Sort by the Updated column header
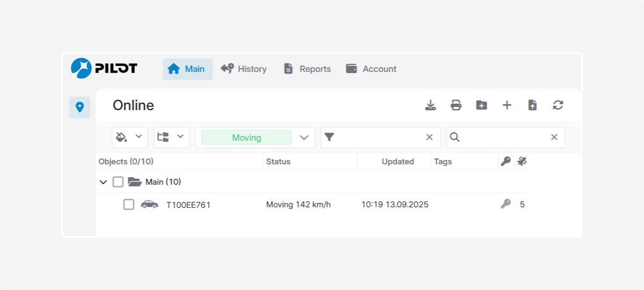The image size is (644, 290). tap(398, 162)
